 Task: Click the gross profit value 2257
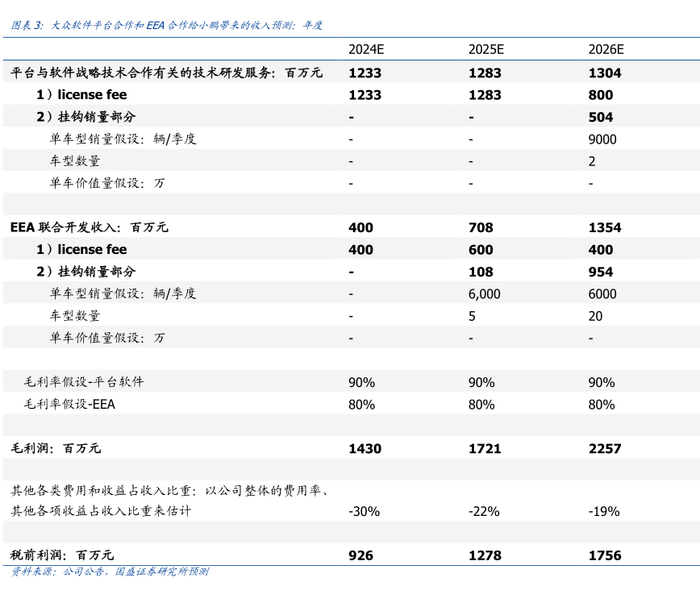tap(605, 448)
